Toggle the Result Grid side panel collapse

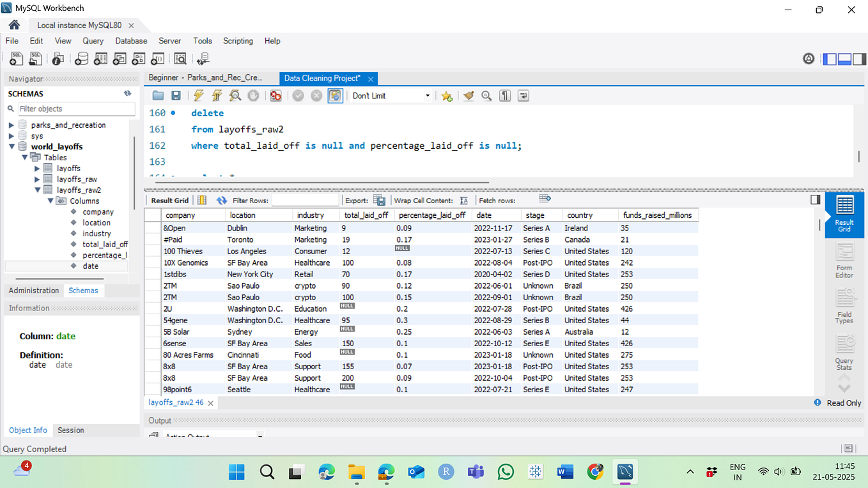point(815,199)
